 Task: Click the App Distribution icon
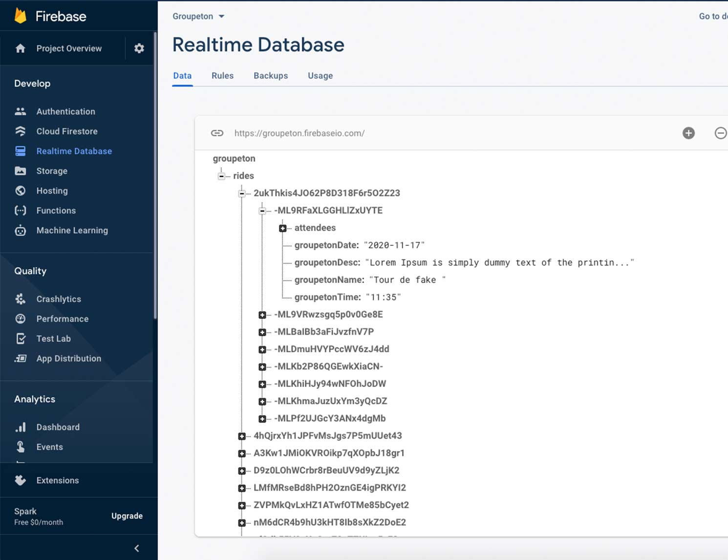pos(20,358)
